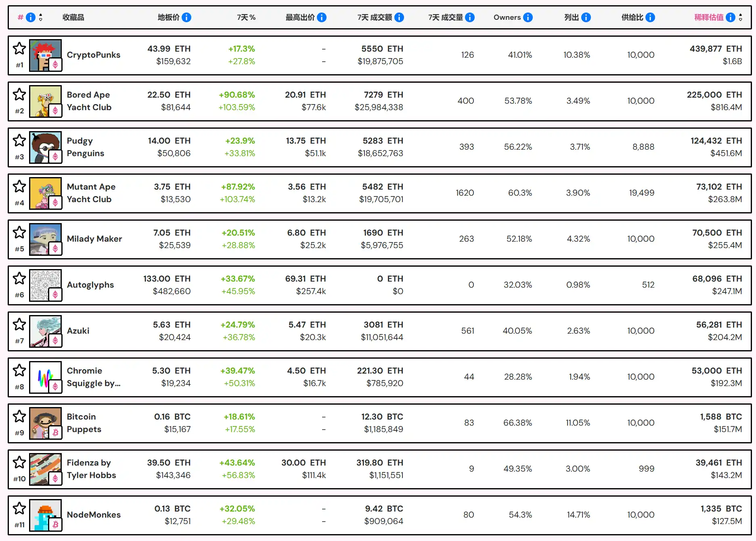Sort by rank using # column arrows
The width and height of the screenshot is (756, 541).
(x=40, y=17)
